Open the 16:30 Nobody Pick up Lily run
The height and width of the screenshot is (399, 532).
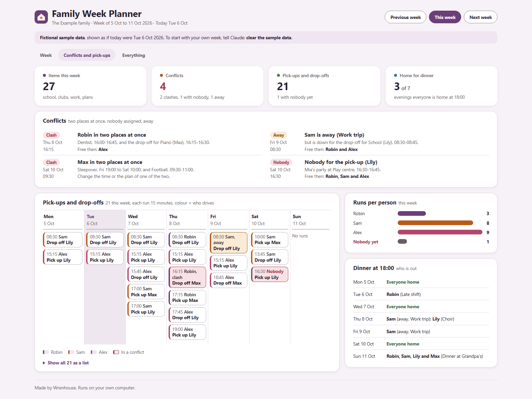tap(270, 274)
